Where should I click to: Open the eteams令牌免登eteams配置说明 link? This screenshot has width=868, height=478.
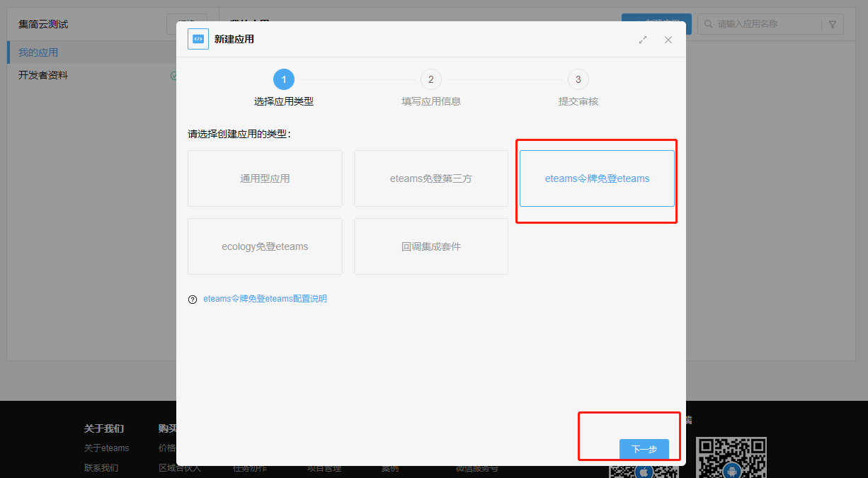coord(265,299)
